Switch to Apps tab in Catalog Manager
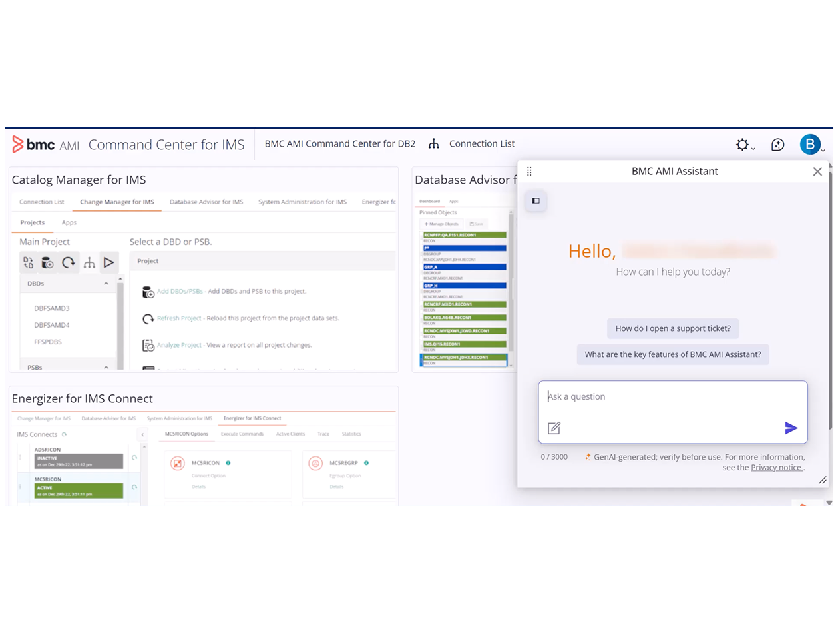This screenshot has height=634, width=840. [x=69, y=222]
